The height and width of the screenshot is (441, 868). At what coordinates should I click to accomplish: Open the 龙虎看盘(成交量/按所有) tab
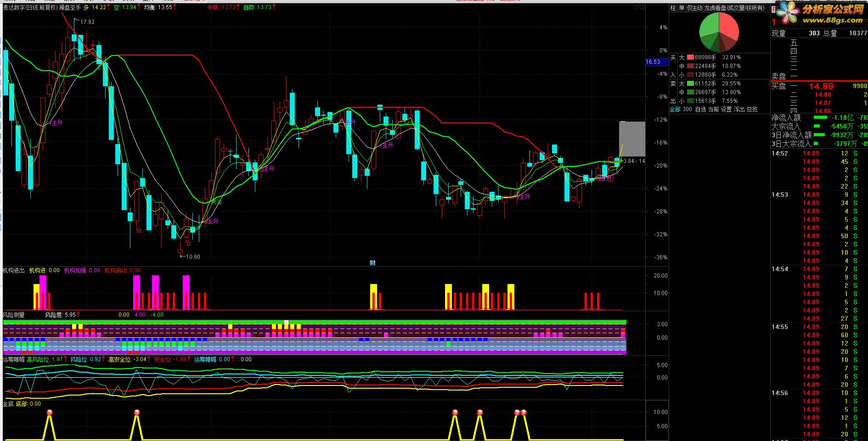click(x=734, y=8)
